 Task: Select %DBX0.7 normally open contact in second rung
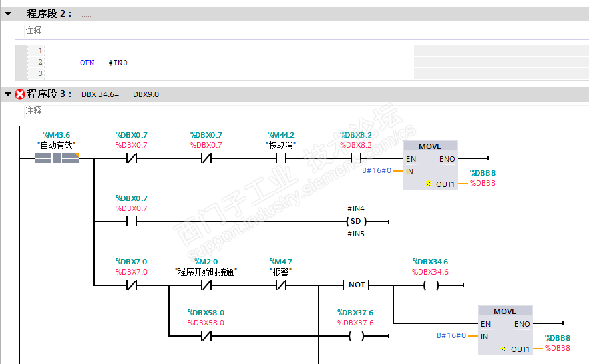click(x=131, y=222)
